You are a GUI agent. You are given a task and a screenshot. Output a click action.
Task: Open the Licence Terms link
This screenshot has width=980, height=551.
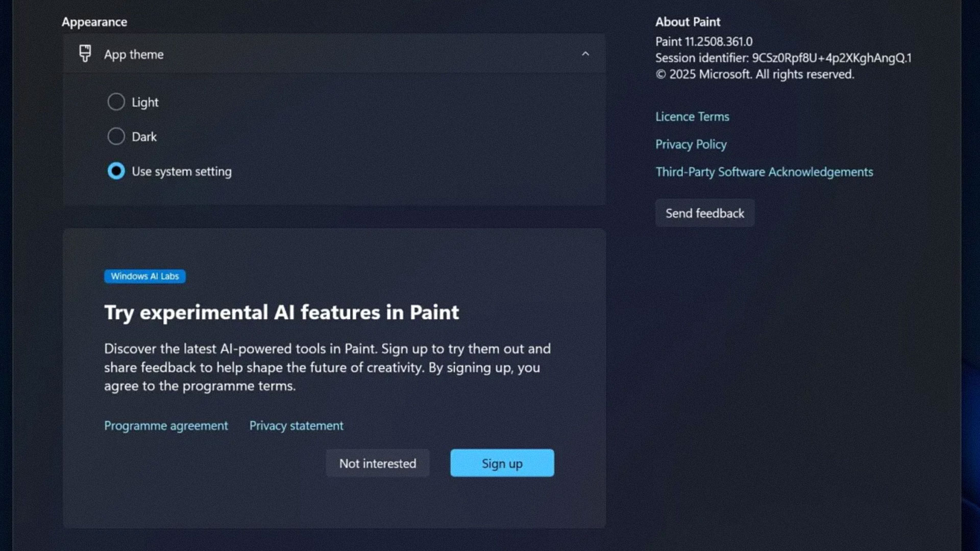[692, 117]
